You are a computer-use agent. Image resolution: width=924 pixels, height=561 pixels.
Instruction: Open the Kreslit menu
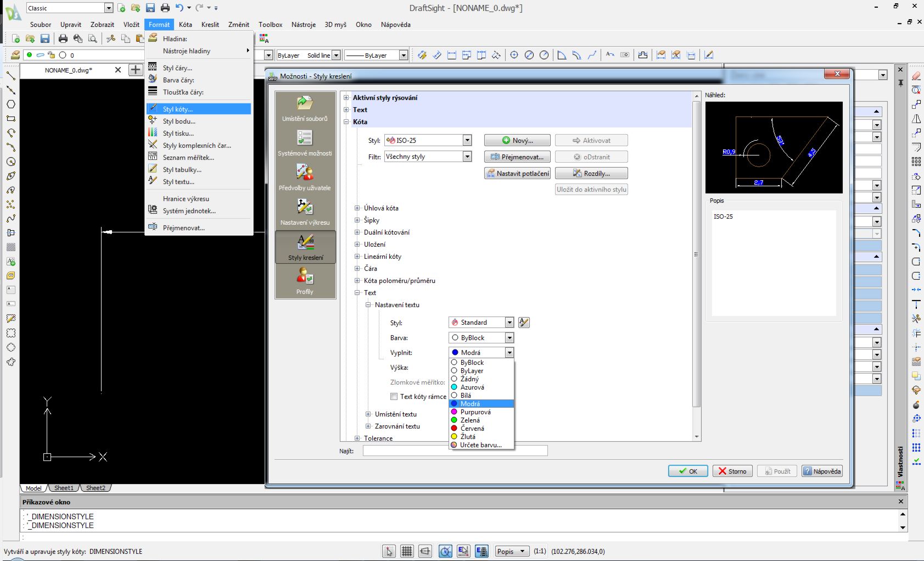tap(210, 25)
